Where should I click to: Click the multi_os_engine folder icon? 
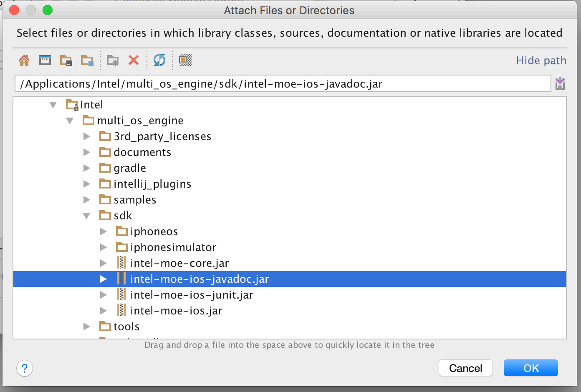point(88,121)
